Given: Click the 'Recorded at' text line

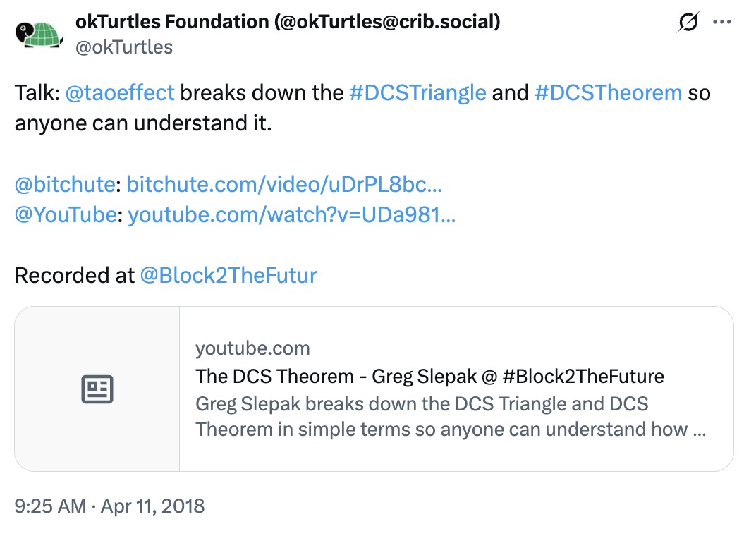Looking at the screenshot, I should [x=74, y=275].
